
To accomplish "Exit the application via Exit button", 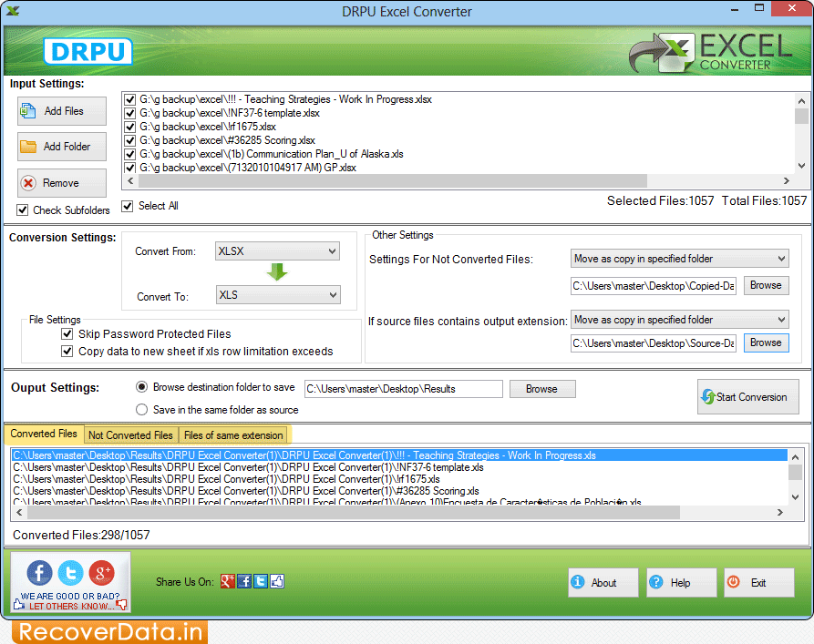I will pyautogui.click(x=759, y=583).
